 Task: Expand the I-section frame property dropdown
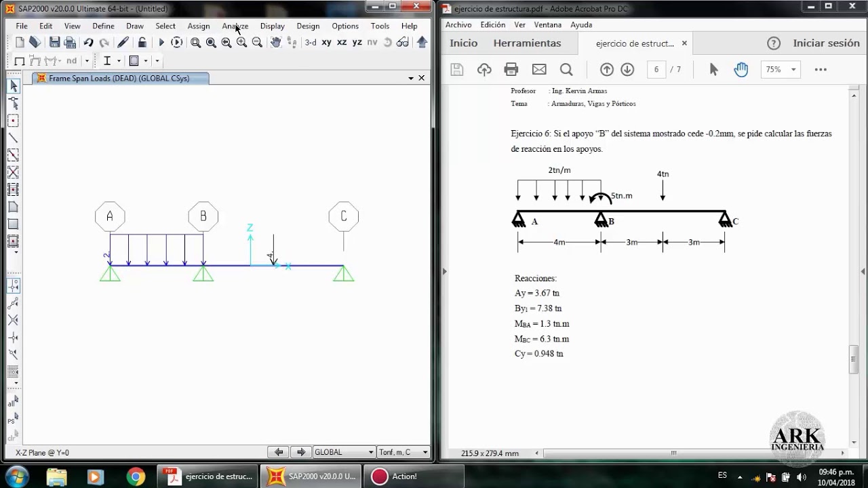click(119, 61)
